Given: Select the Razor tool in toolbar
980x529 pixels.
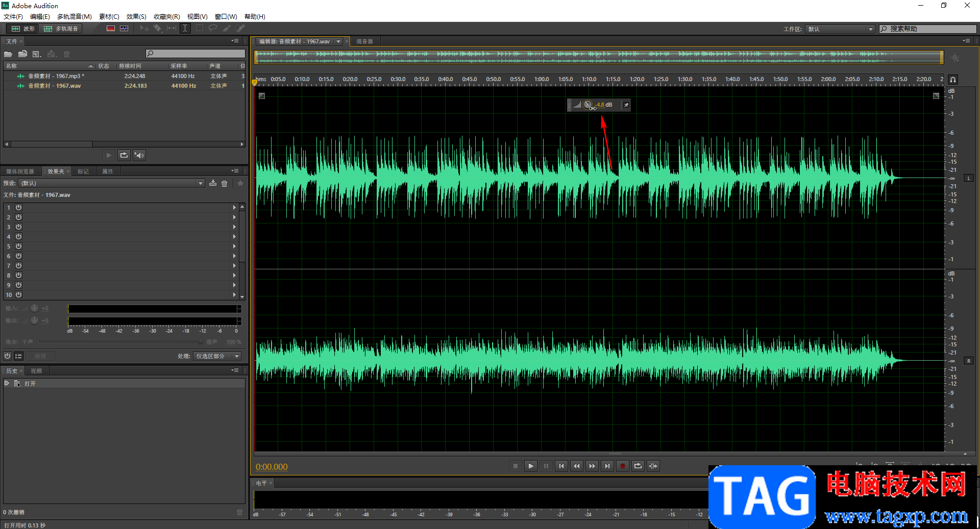Looking at the screenshot, I should coord(158,29).
